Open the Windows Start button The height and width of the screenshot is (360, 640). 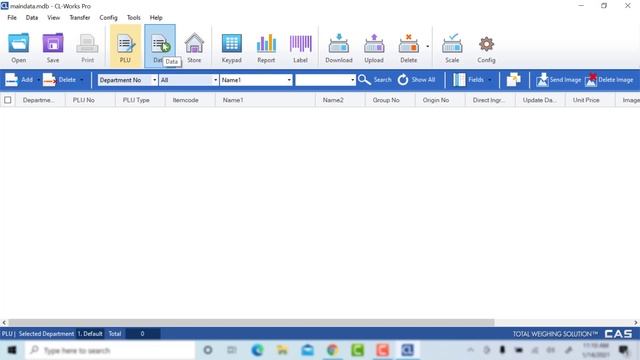(12, 350)
